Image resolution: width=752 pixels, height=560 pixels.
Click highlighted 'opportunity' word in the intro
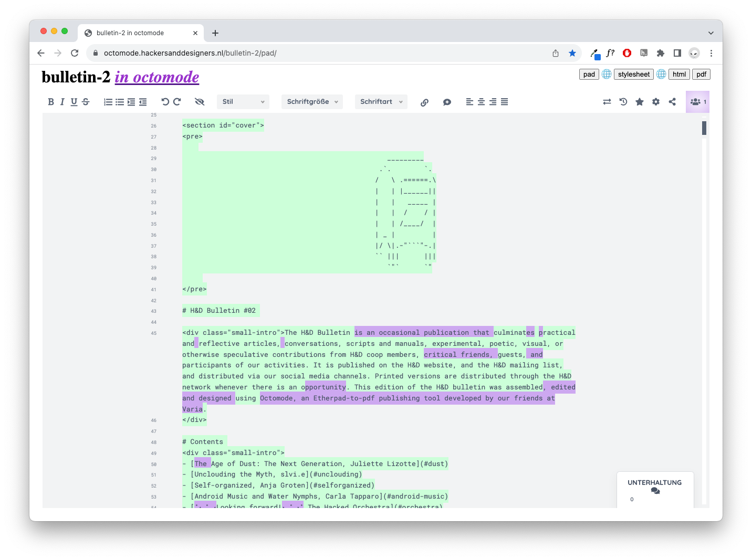coord(326,387)
